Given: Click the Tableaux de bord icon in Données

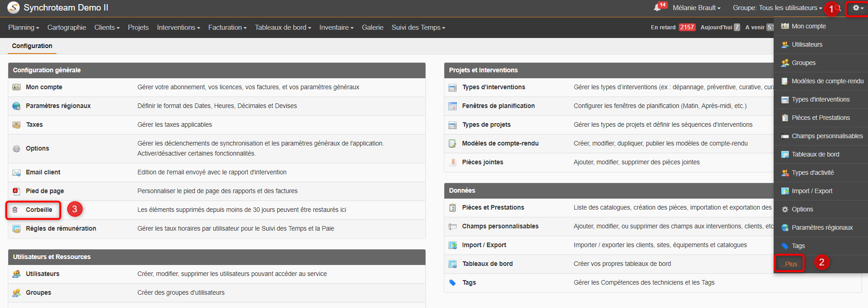Looking at the screenshot, I should [453, 264].
